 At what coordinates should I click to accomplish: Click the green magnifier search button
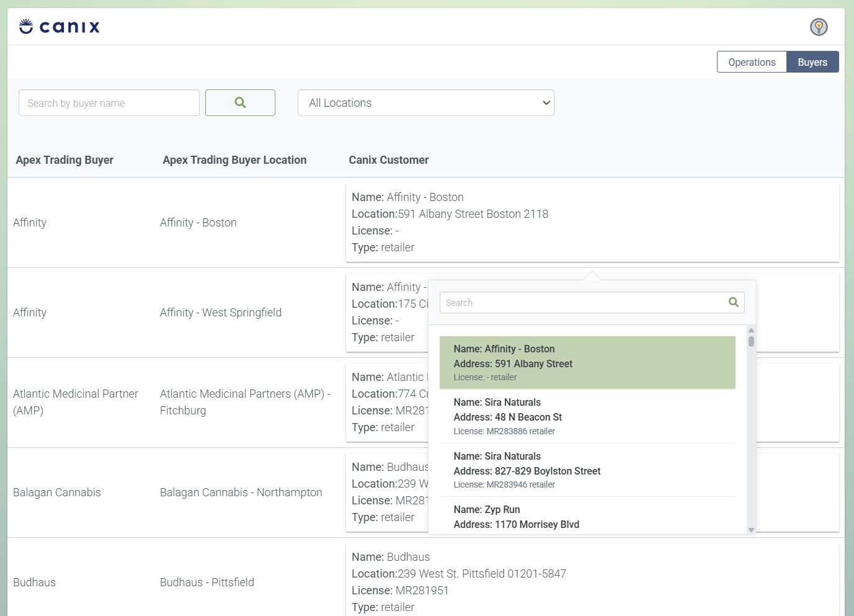coord(240,103)
